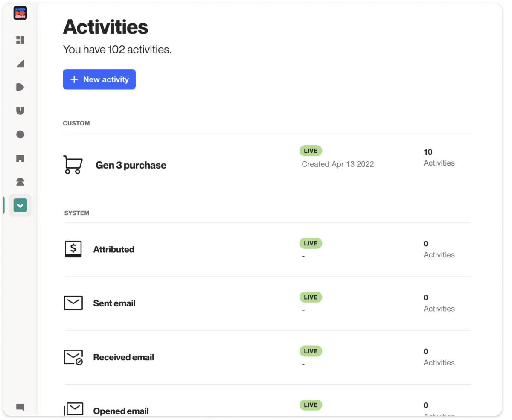Viewport: 512px width, 420px height.
Task: Select the triangle-shaped sidebar icon
Action: pyautogui.click(x=20, y=64)
